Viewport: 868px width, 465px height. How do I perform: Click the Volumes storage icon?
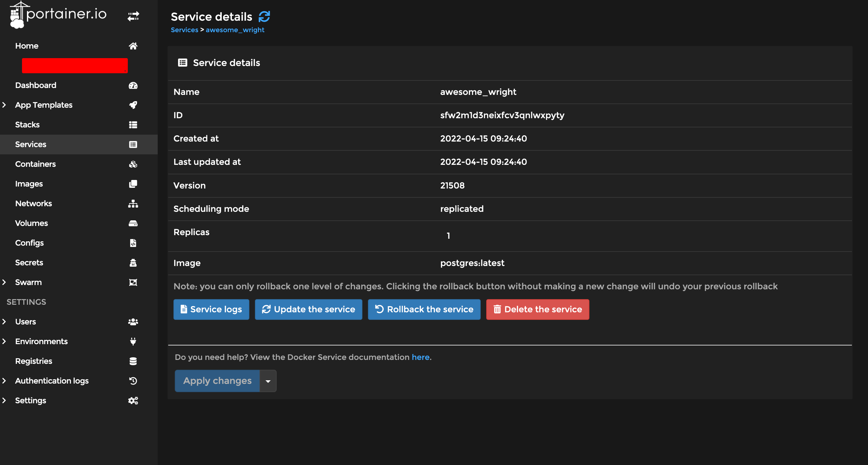click(x=133, y=223)
